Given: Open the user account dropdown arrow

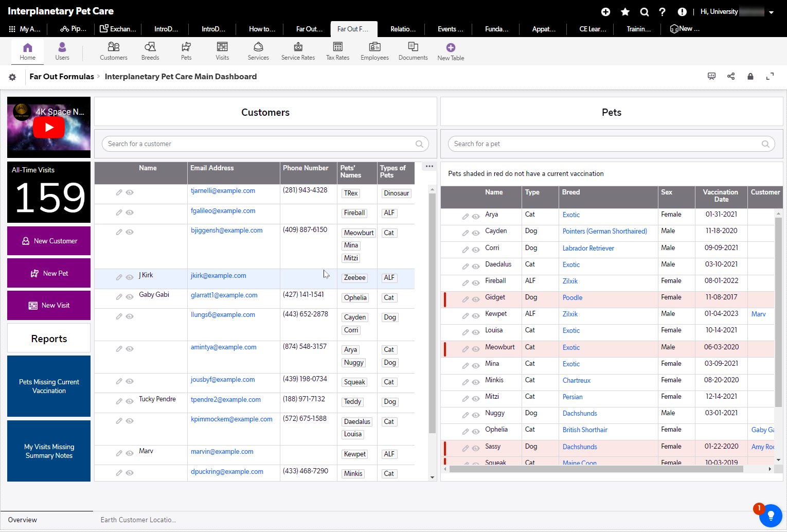Looking at the screenshot, I should pos(771,12).
